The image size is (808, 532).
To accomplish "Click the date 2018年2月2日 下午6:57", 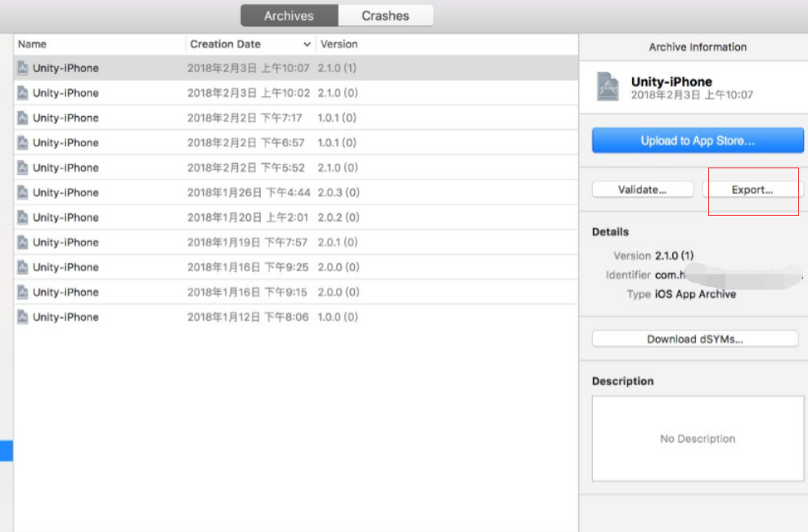I will pyautogui.click(x=246, y=143).
